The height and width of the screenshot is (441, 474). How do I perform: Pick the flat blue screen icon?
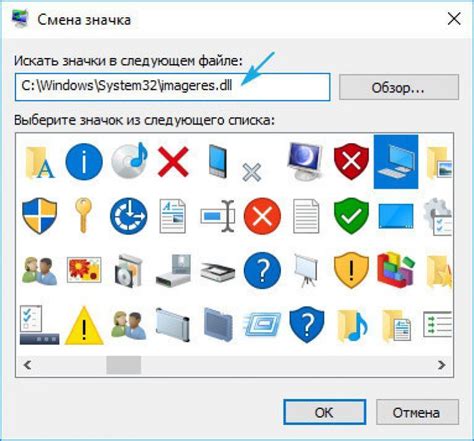click(x=396, y=216)
